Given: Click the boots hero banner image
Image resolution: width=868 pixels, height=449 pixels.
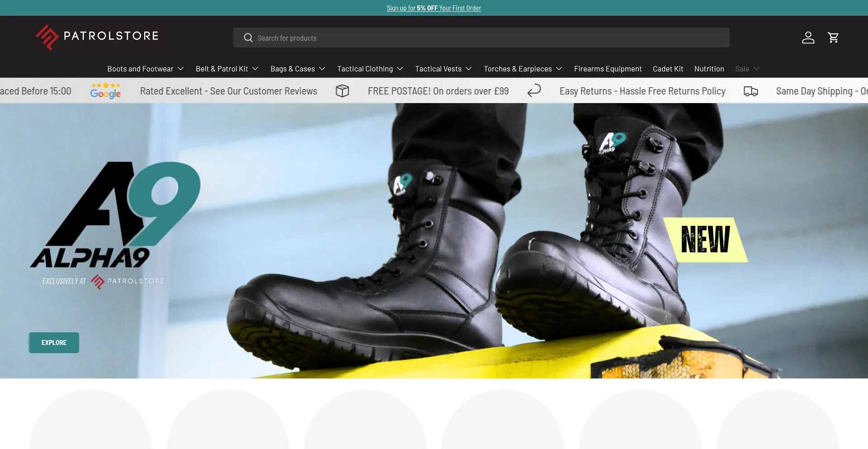Looking at the screenshot, I should point(434,241).
